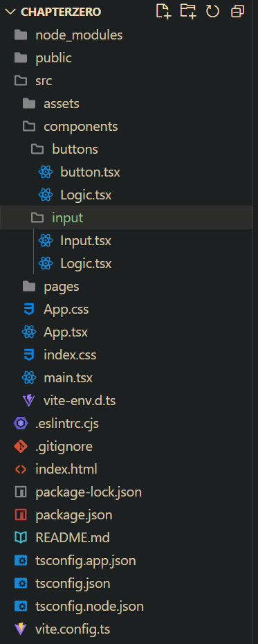Click the React icon beside Input.tsx

point(46,240)
